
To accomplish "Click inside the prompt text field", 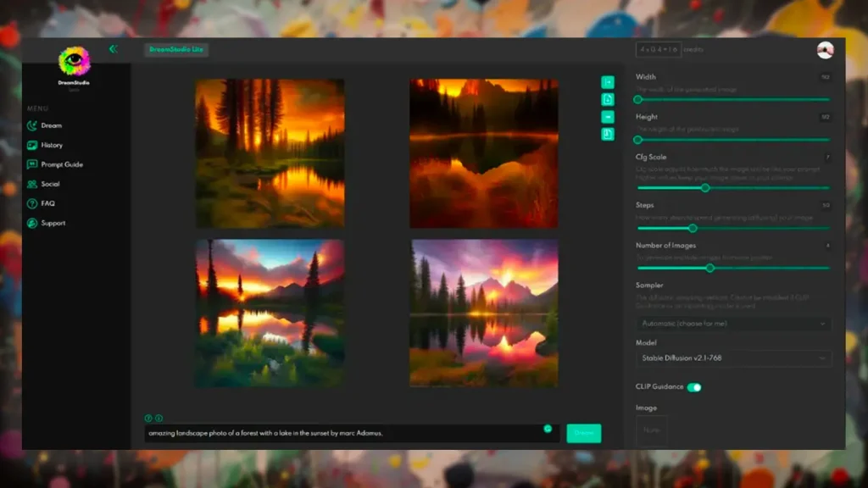I will tap(339, 433).
